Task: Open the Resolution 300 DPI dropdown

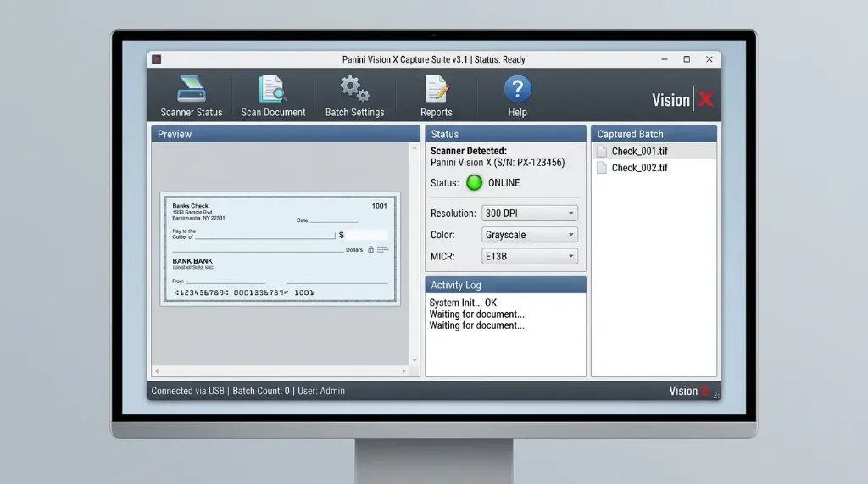Action: (530, 214)
